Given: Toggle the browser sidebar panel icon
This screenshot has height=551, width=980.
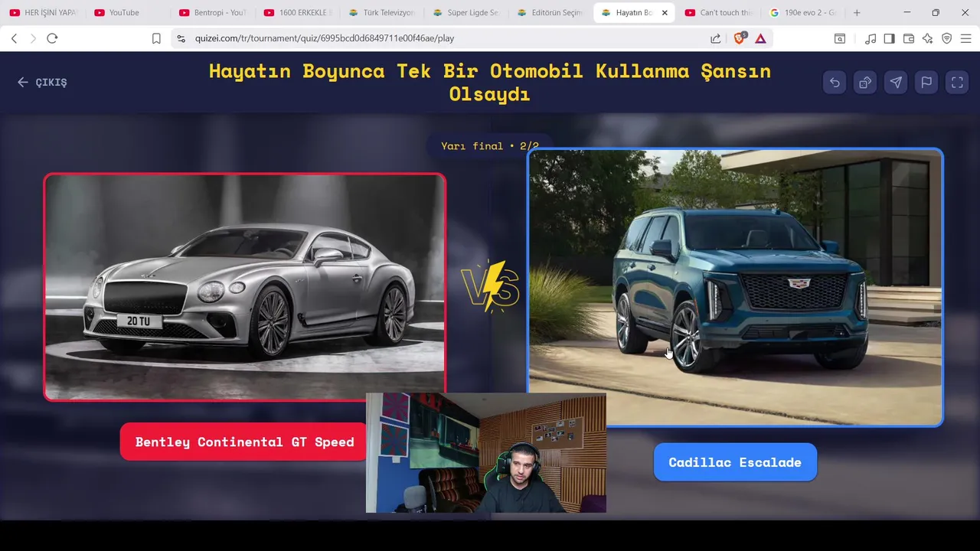Looking at the screenshot, I should [x=889, y=38].
